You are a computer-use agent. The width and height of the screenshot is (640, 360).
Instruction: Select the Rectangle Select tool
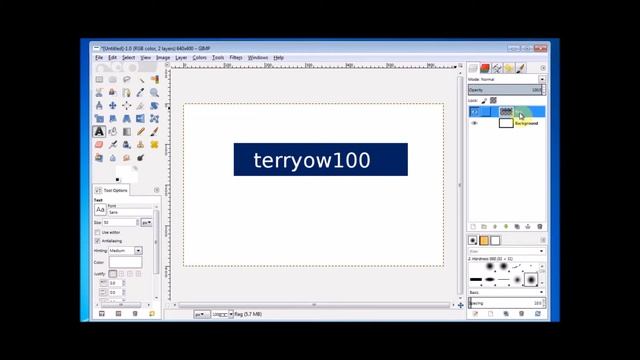pos(99,80)
